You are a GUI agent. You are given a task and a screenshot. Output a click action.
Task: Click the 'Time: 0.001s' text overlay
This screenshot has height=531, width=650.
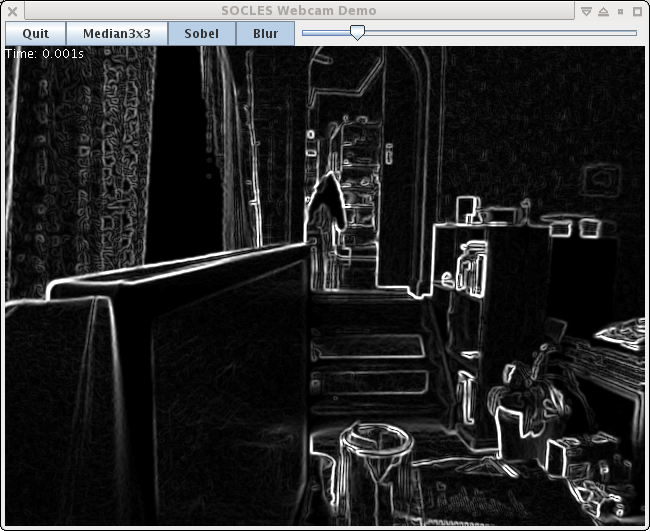click(45, 54)
